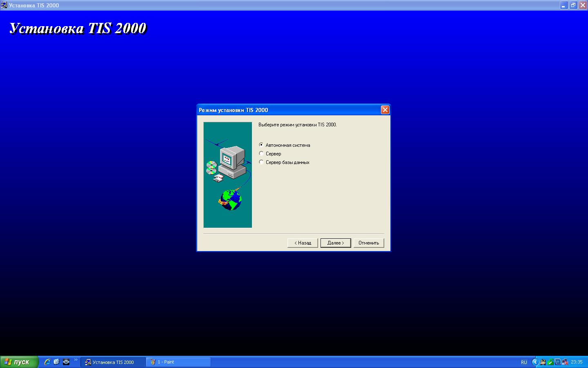Click the green checkmark tray icon
This screenshot has width=588, height=368.
[x=550, y=362]
